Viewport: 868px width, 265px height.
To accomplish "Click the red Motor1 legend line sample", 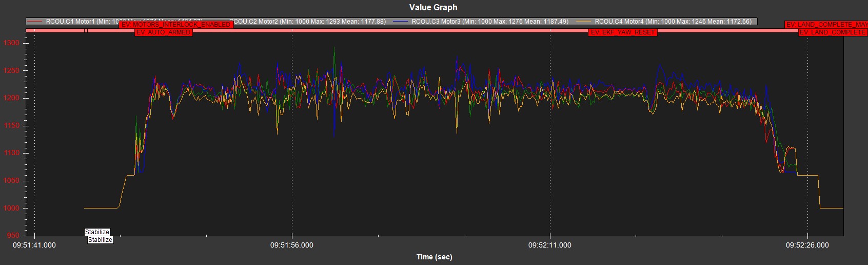I will point(36,22).
